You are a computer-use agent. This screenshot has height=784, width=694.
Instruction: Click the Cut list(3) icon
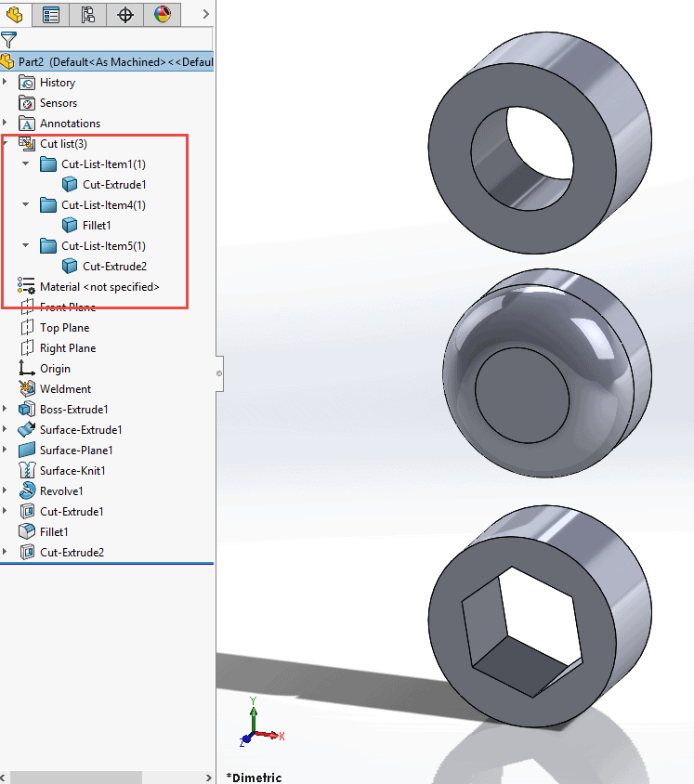point(27,144)
